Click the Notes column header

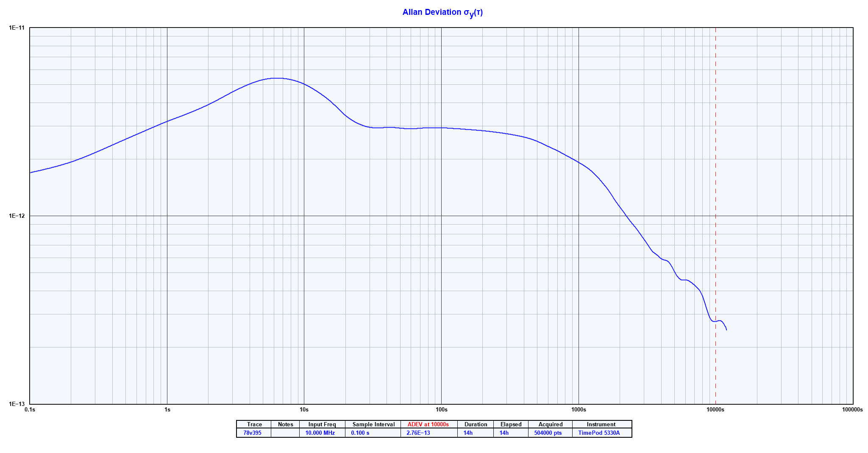[285, 424]
